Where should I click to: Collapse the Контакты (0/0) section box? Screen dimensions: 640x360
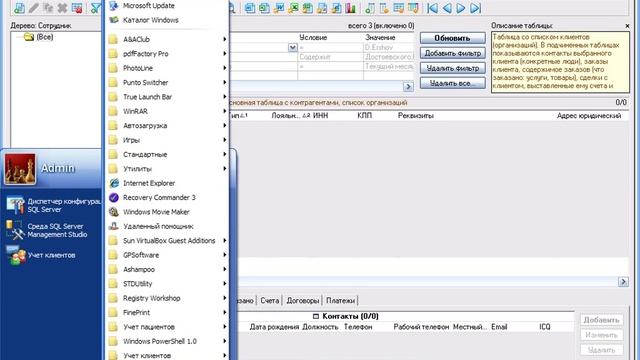316,316
